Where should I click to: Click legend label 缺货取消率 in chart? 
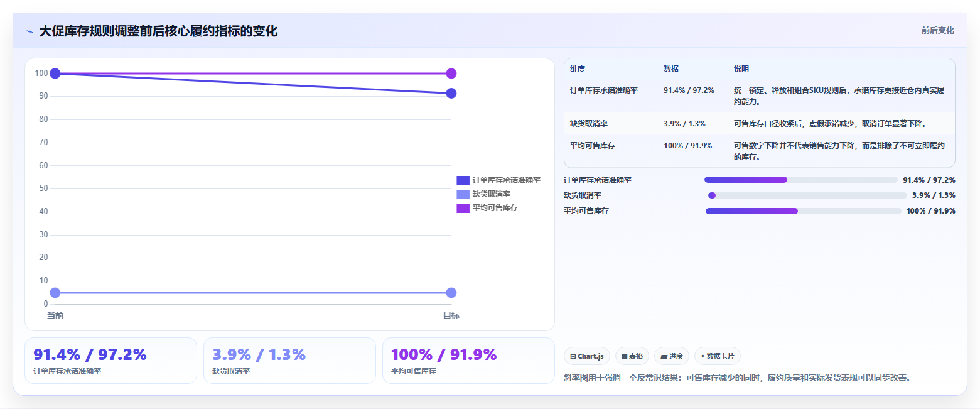492,194
